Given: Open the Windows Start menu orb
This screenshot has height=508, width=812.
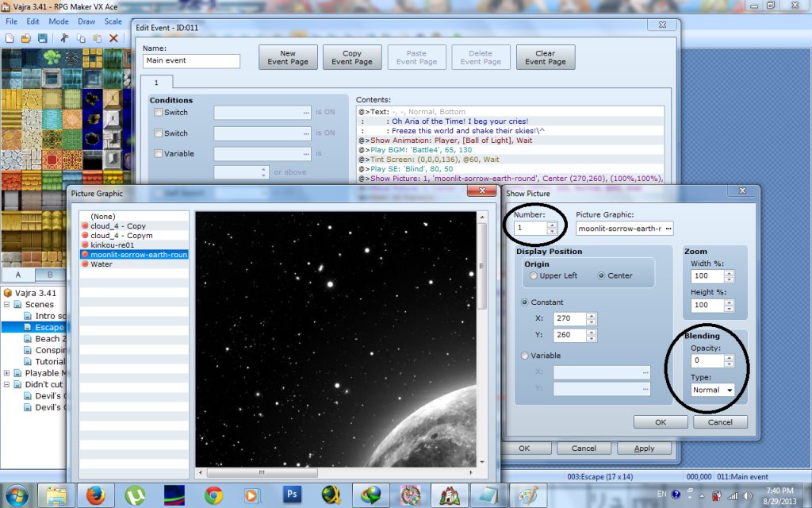Looking at the screenshot, I should (x=17, y=496).
